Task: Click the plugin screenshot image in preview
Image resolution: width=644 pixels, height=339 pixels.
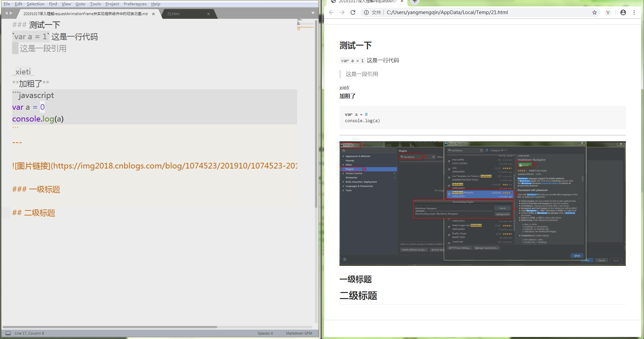Action: coord(482,203)
